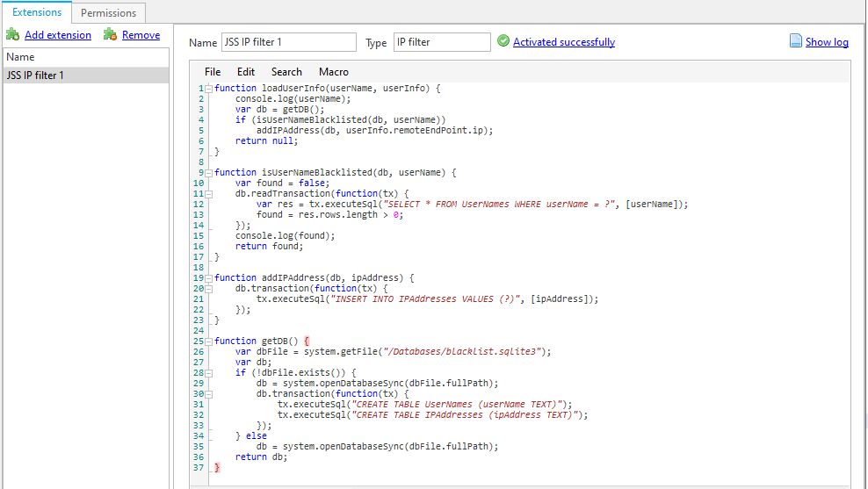Open the Edit menu in editor
The width and height of the screenshot is (868, 489).
coord(246,72)
